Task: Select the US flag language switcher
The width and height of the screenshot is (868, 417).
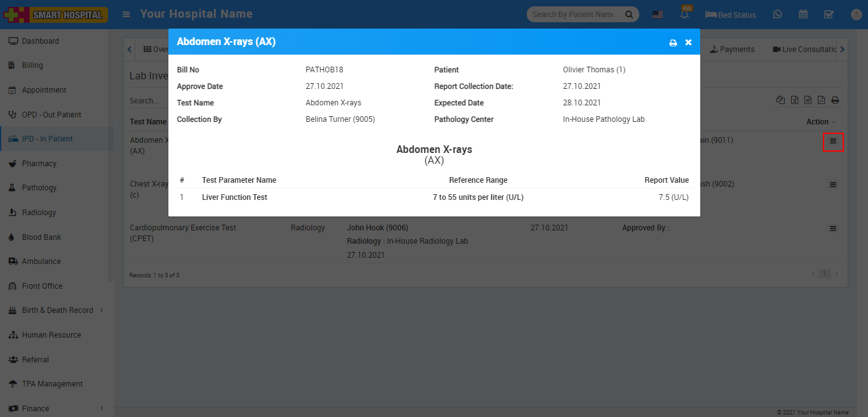Action: (658, 15)
